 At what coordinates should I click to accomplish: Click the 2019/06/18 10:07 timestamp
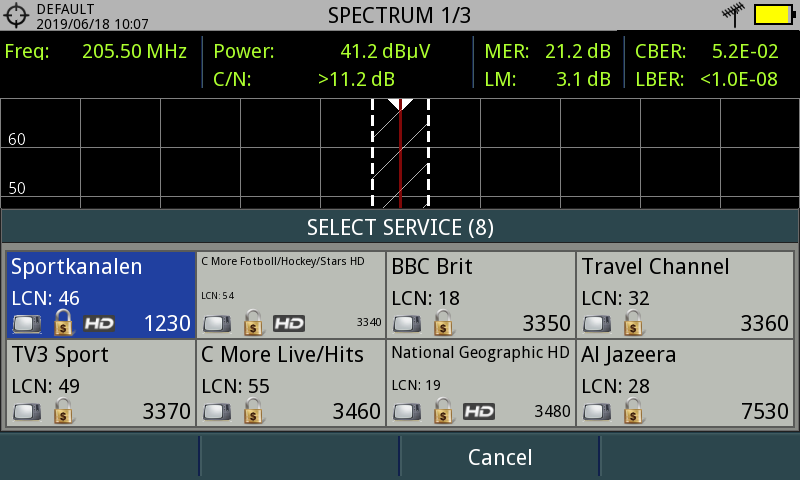pos(92,24)
